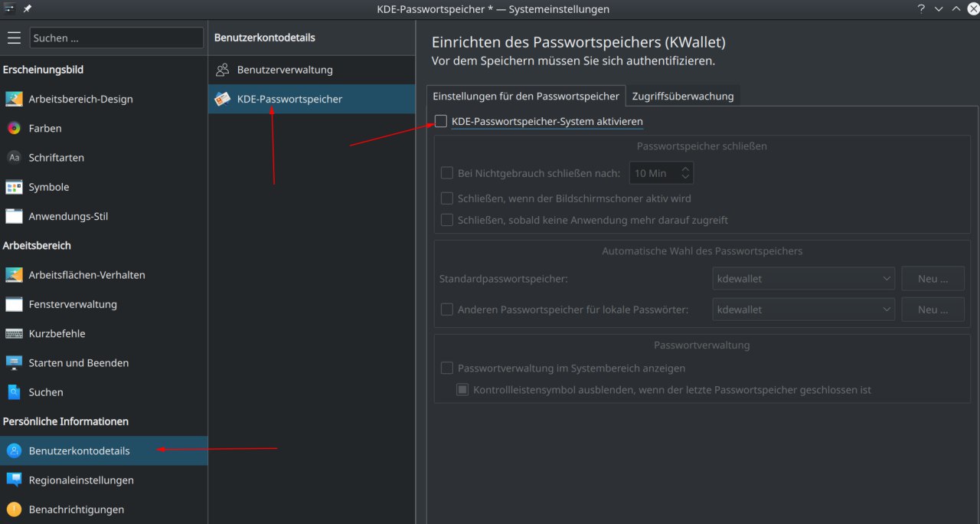Viewport: 980px width, 524px height.
Task: Click the Arbeitsflächen-Verhalten icon
Action: coord(14,274)
